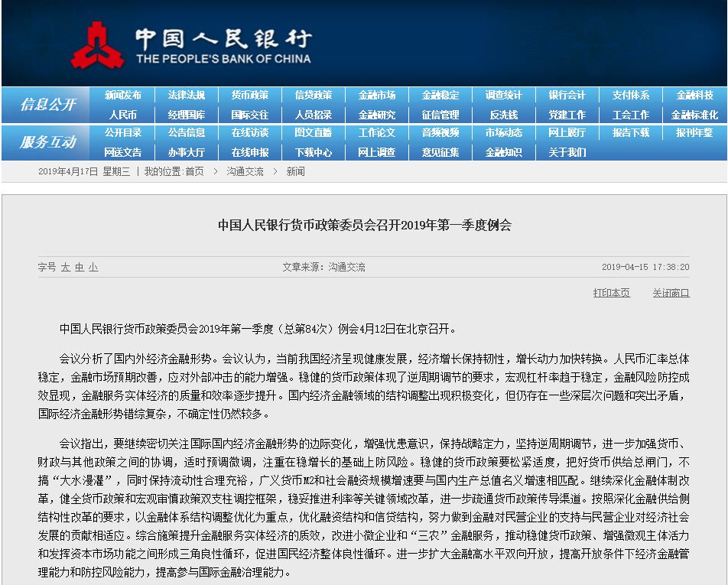
Task: Open 反洗钱 section
Action: coord(504,115)
